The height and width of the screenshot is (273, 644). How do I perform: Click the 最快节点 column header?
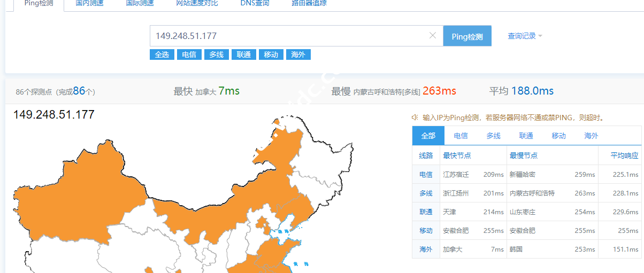(457, 155)
